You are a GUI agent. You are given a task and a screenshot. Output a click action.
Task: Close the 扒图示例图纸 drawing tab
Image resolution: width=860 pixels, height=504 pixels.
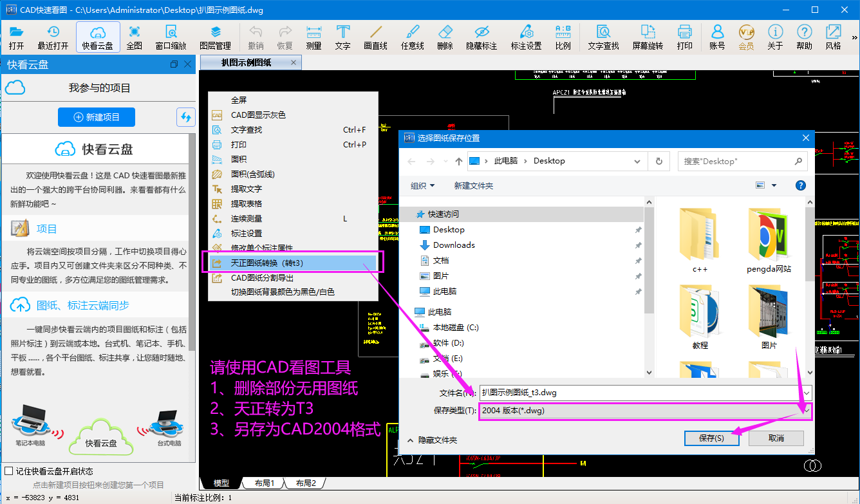[x=294, y=62]
